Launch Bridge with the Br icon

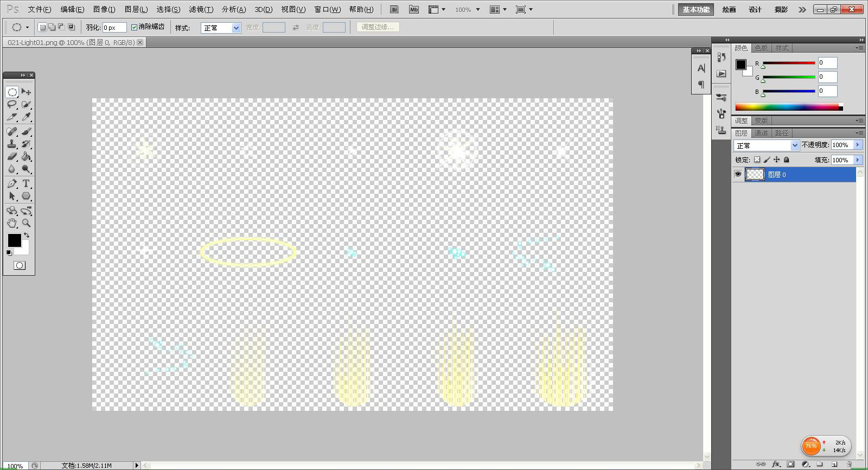coord(394,9)
